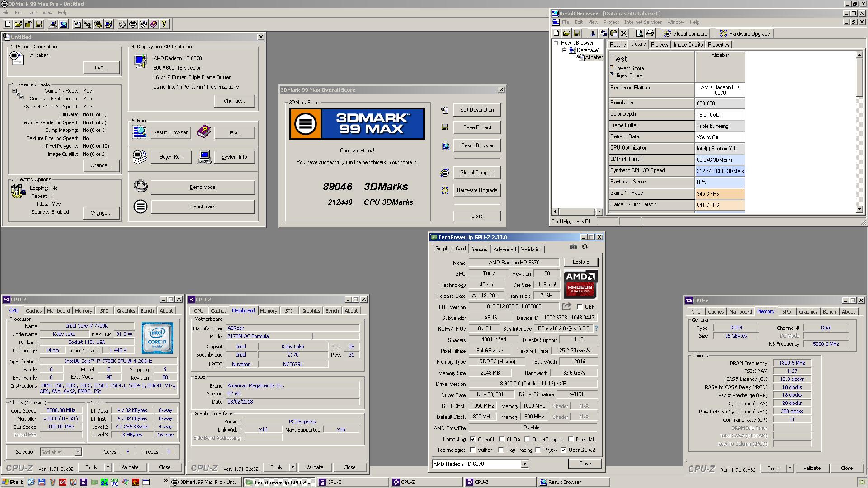The width and height of the screenshot is (868, 488).
Task: Switch to Sensors tab in GPU-Z
Action: coord(480,249)
